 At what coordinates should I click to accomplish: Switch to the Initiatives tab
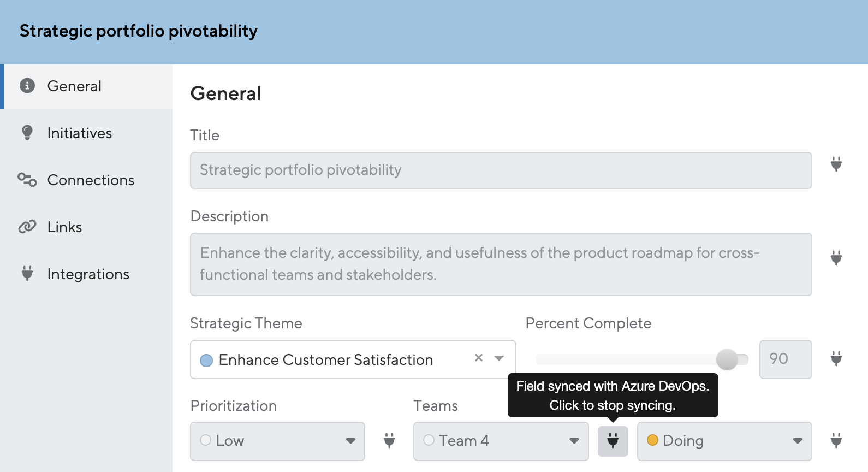[80, 133]
